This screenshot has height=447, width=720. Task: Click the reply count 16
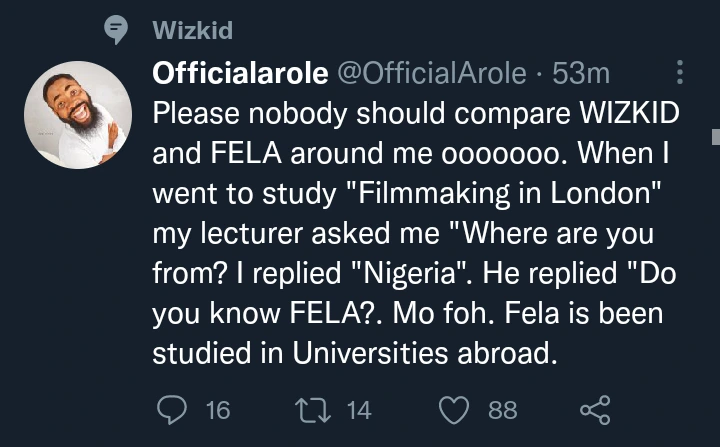217,408
